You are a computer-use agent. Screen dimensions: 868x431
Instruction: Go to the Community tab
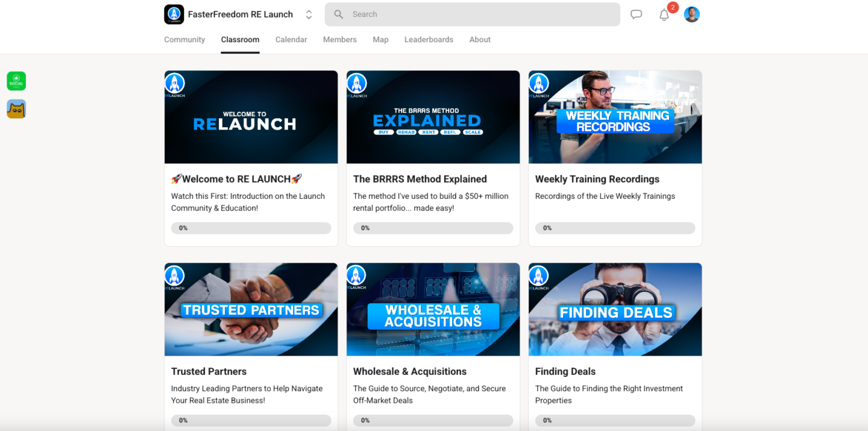[x=184, y=40]
